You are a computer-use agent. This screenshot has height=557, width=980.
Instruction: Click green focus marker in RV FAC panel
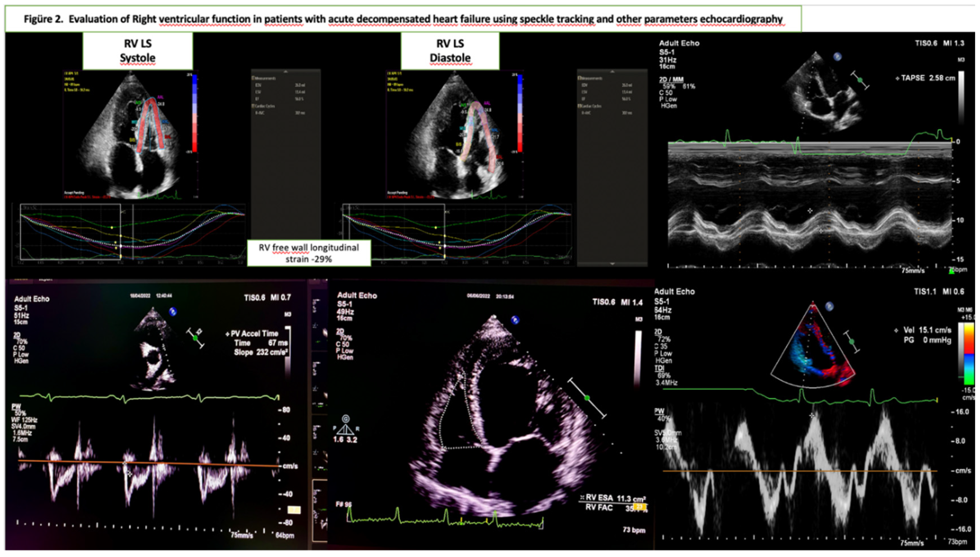[x=587, y=398]
